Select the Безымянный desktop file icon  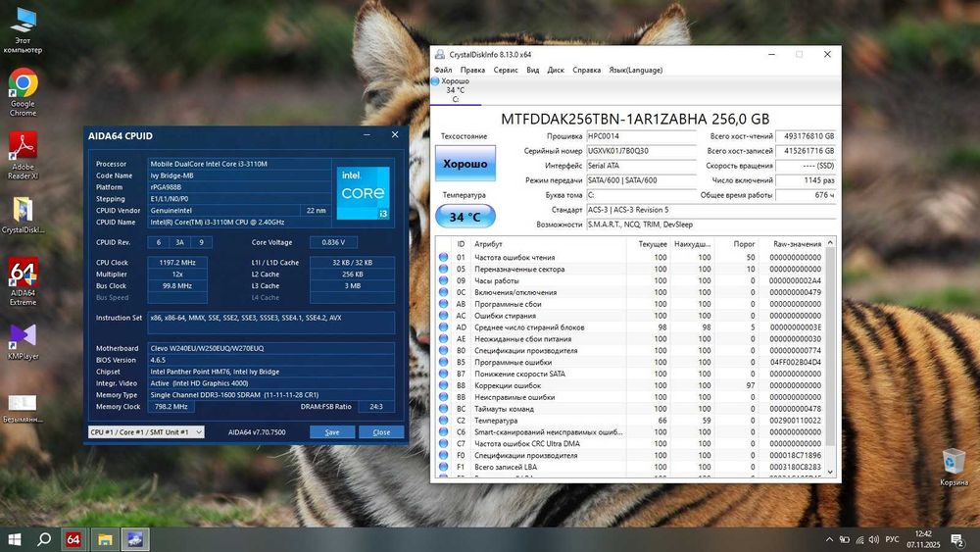tap(23, 408)
